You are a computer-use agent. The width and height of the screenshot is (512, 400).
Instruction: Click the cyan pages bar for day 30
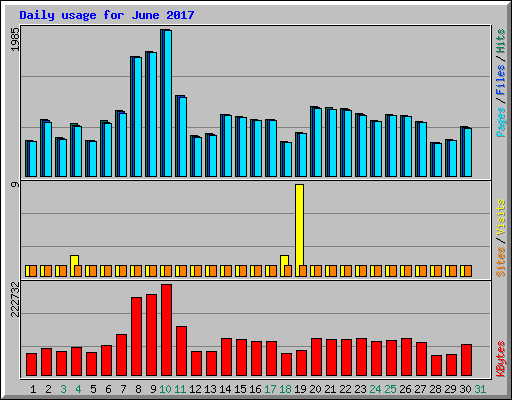(468, 152)
